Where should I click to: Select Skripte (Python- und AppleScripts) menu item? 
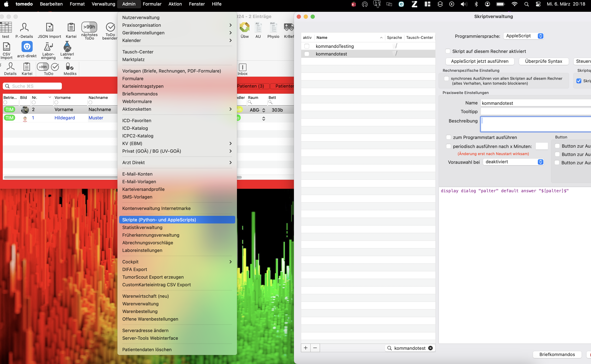point(177,220)
